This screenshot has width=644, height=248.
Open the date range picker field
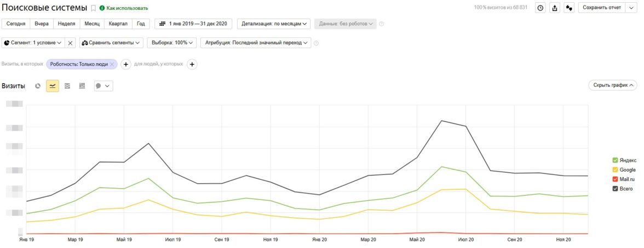click(194, 24)
